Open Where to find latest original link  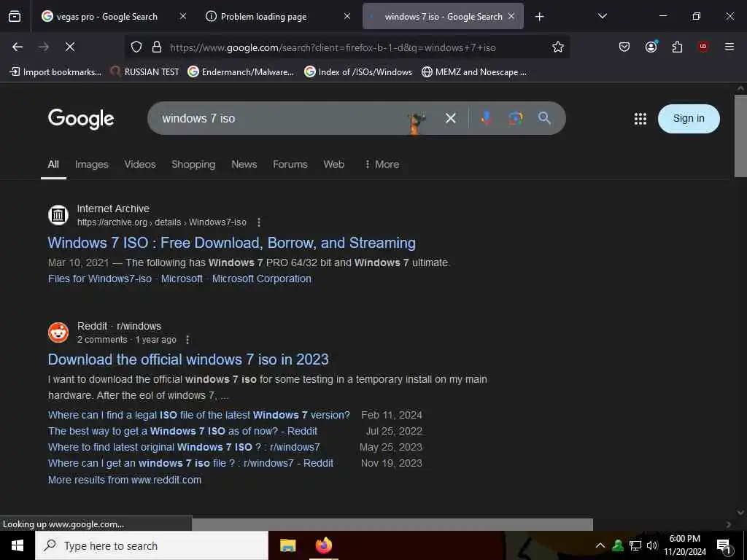click(184, 447)
